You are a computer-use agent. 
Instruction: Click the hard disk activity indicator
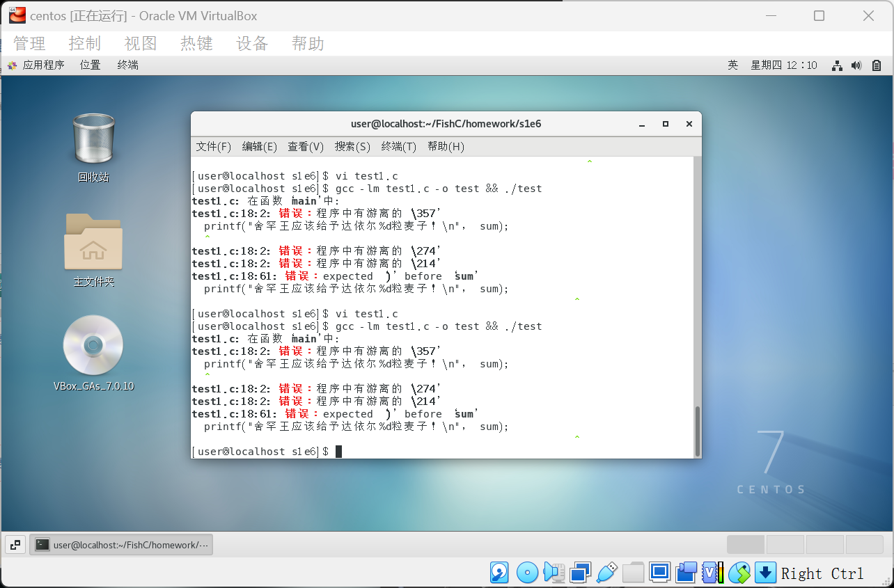(499, 573)
